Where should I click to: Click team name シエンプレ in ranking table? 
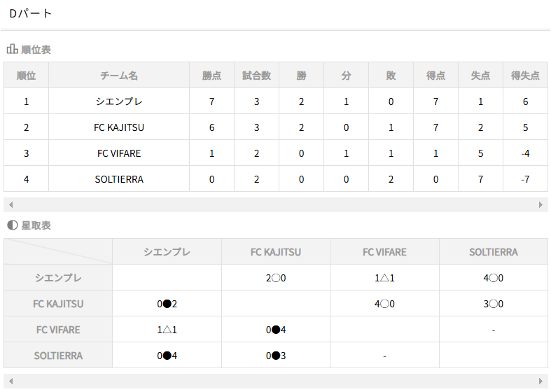[119, 101]
